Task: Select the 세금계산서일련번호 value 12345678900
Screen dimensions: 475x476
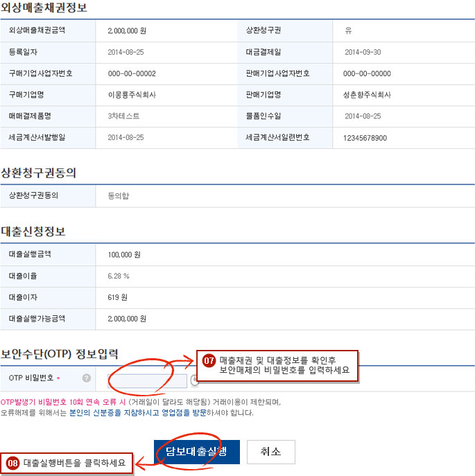Action: pyautogui.click(x=365, y=138)
